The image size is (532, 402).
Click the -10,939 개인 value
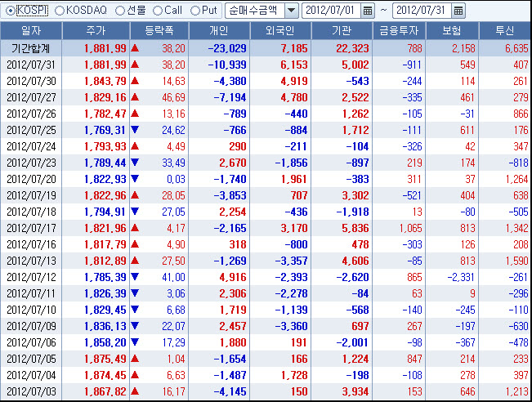click(227, 65)
